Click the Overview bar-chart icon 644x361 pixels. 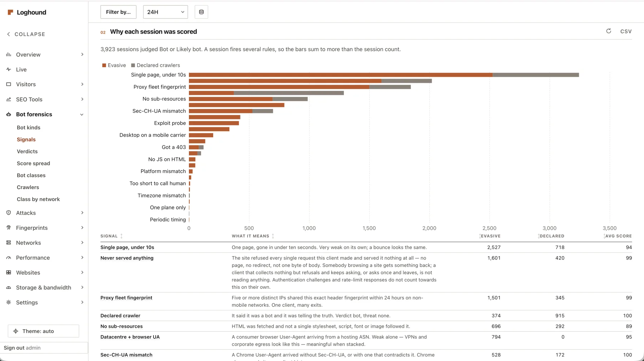click(x=9, y=54)
